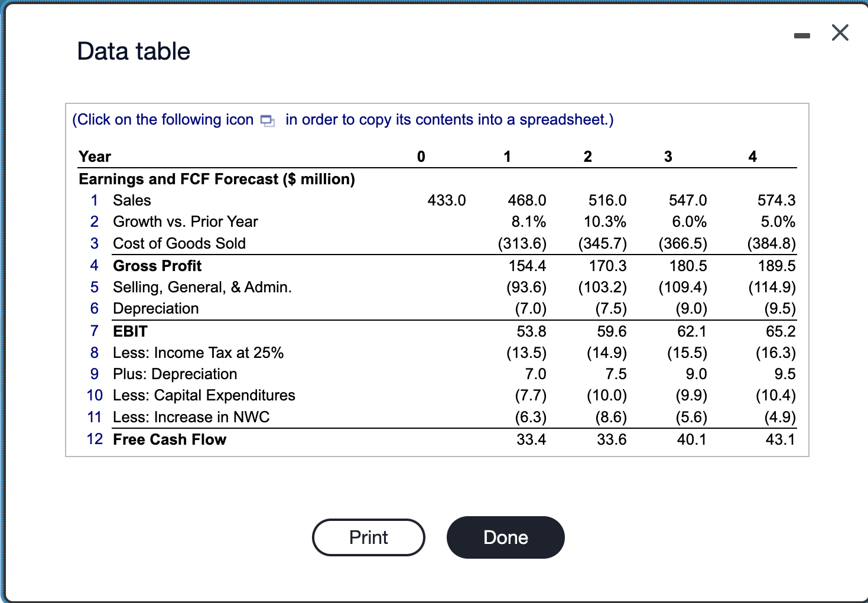Click the Data table heading
868x603 pixels.
point(134,51)
